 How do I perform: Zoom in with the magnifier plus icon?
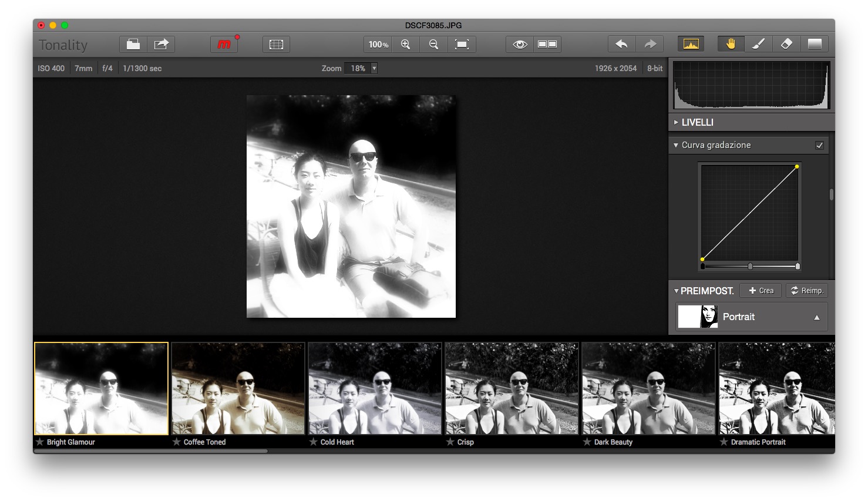(x=405, y=45)
